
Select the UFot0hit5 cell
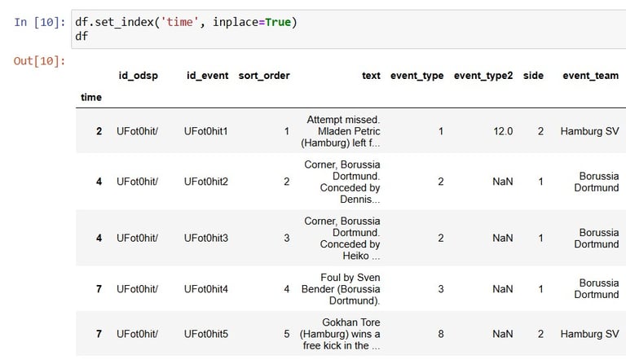205,334
